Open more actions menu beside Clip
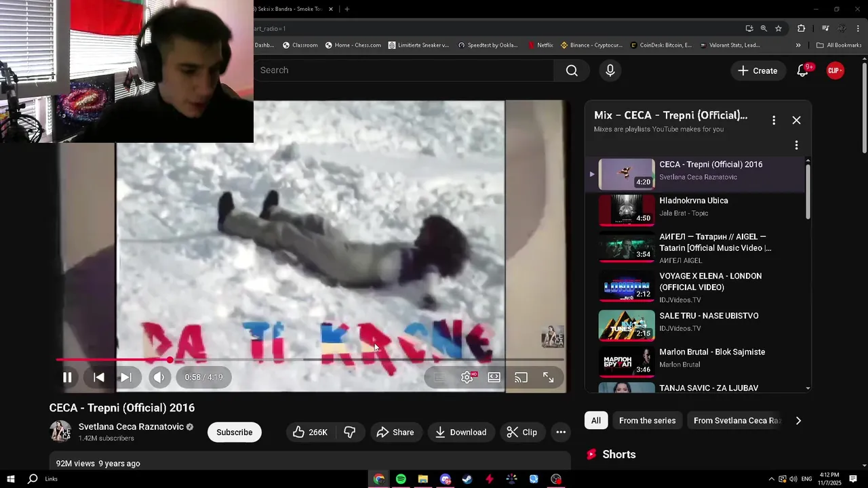 [x=561, y=432]
